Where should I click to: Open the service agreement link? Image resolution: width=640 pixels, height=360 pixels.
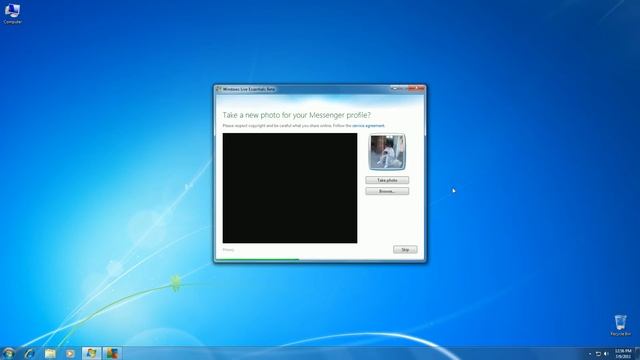click(368, 126)
